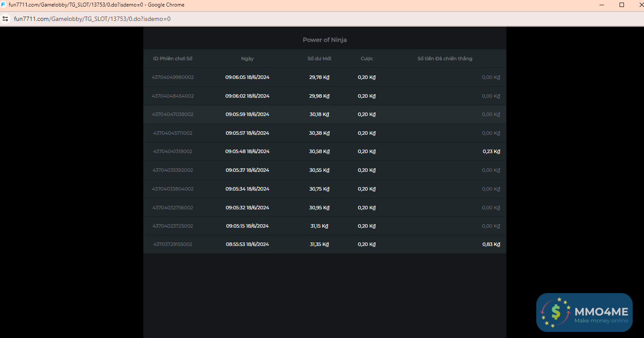Viewport: 644px width, 338px height.
Task: Click the "Số dư Mới" column header
Action: (319, 58)
